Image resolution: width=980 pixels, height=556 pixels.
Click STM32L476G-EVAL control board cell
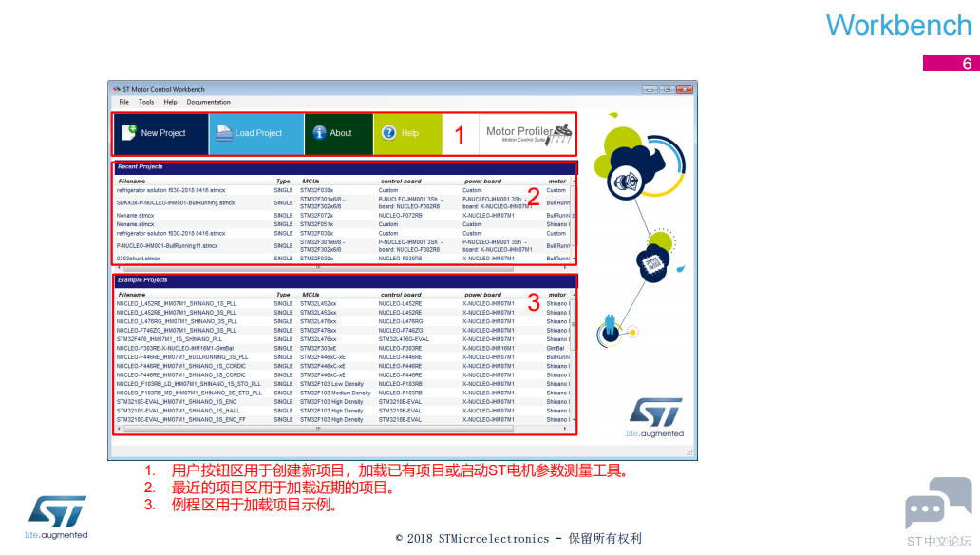click(x=404, y=339)
